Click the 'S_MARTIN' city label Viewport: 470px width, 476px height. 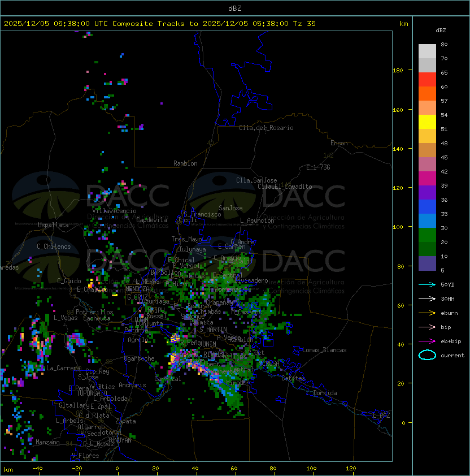coord(214,330)
